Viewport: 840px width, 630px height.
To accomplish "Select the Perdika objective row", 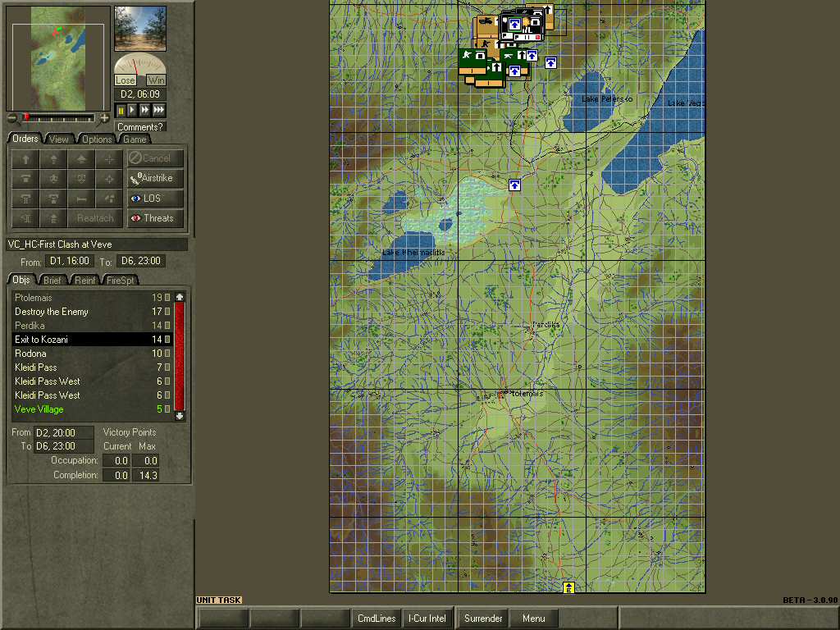I will 92,325.
